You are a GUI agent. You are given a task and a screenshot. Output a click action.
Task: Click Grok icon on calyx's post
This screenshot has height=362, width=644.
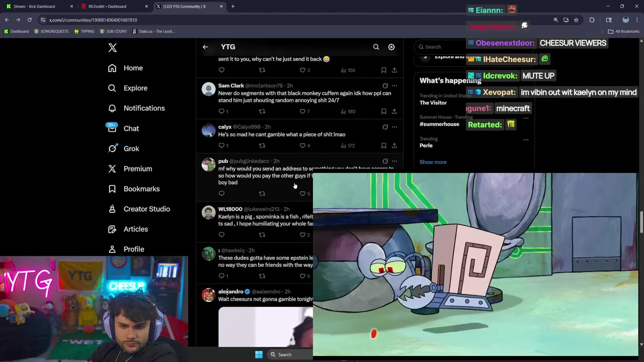(385, 127)
